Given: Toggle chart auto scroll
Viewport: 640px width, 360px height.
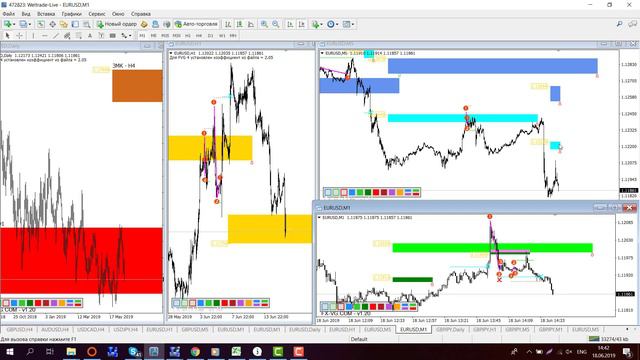Looking at the screenshot, I should click(x=290, y=24).
